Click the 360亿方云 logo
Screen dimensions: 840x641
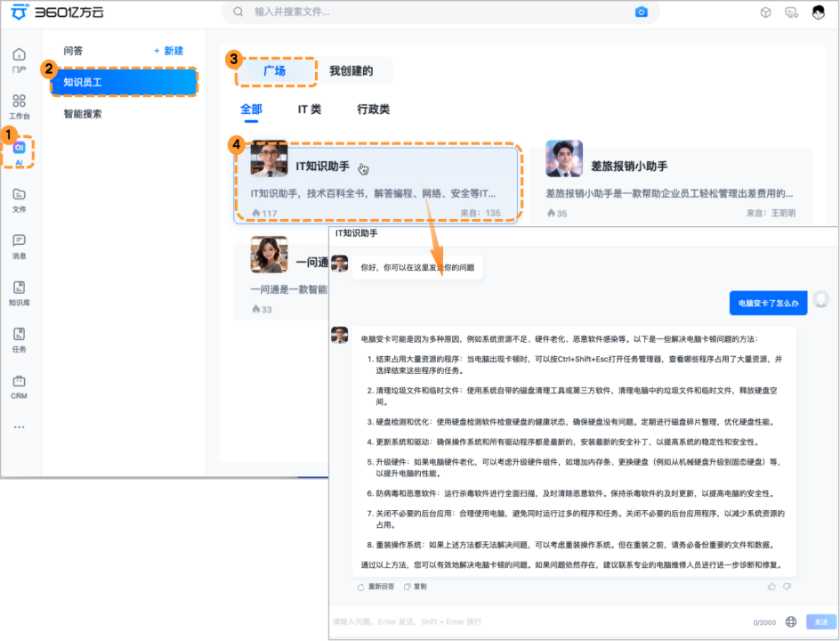[x=58, y=12]
